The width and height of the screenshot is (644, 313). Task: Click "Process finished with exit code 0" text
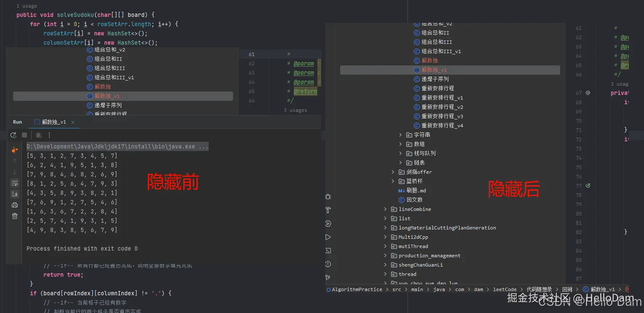82,248
